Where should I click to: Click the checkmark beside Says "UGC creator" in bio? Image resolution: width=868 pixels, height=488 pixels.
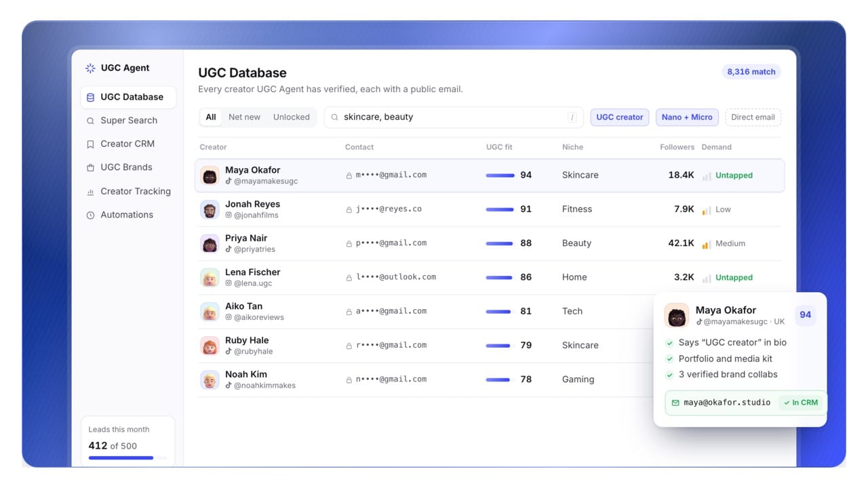[670, 343]
